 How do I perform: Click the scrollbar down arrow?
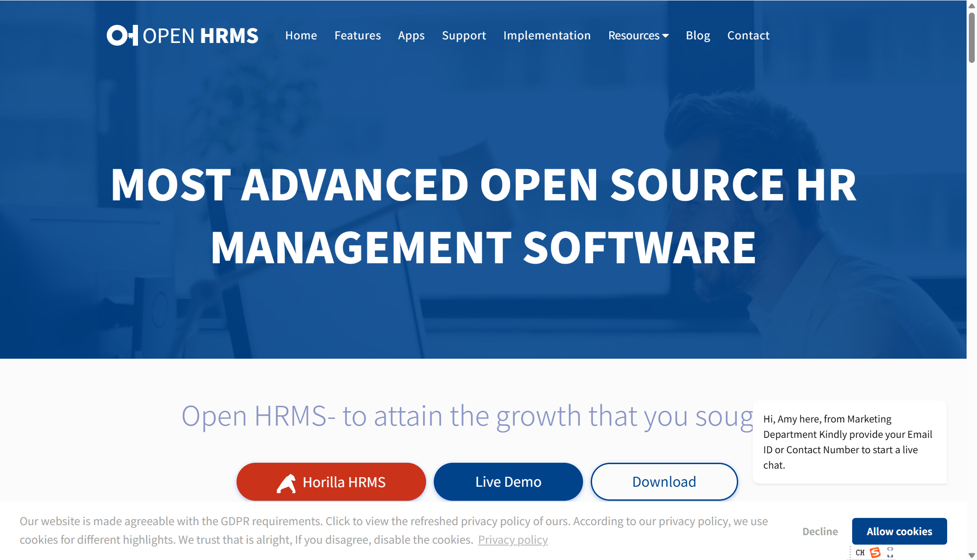point(972,555)
